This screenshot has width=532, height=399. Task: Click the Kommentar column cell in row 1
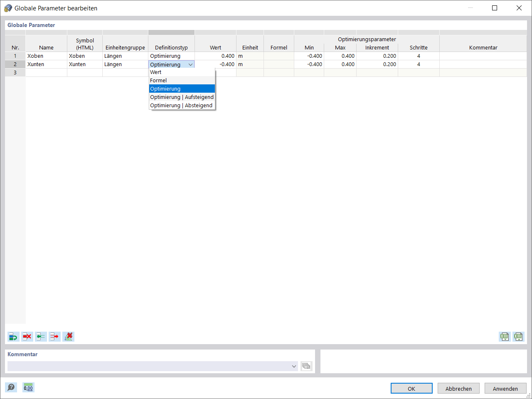point(483,56)
